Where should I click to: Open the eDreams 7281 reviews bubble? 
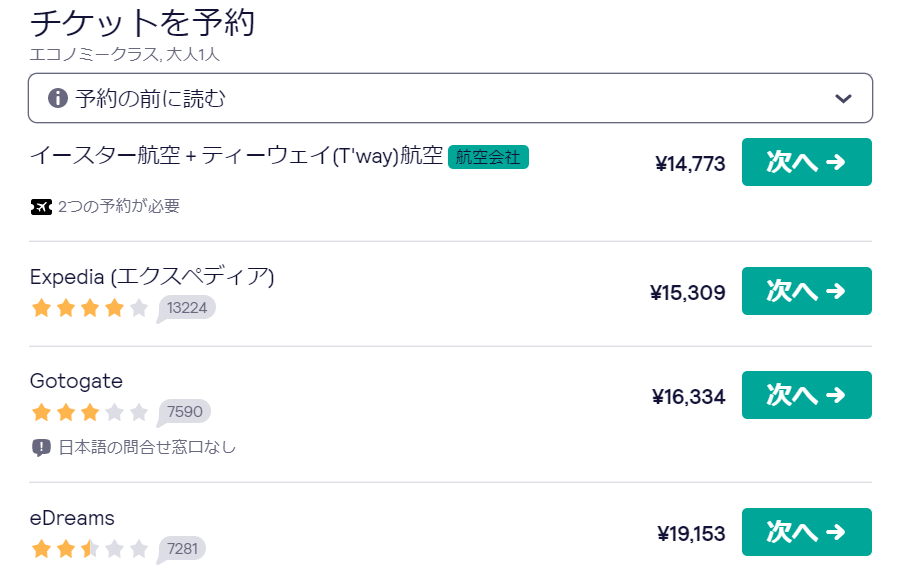[x=181, y=549]
